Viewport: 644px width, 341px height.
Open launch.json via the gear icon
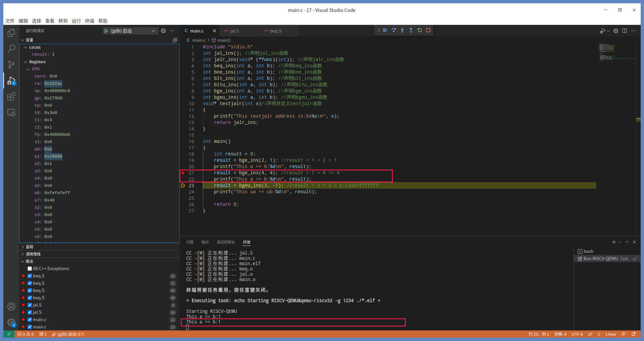coord(163,31)
